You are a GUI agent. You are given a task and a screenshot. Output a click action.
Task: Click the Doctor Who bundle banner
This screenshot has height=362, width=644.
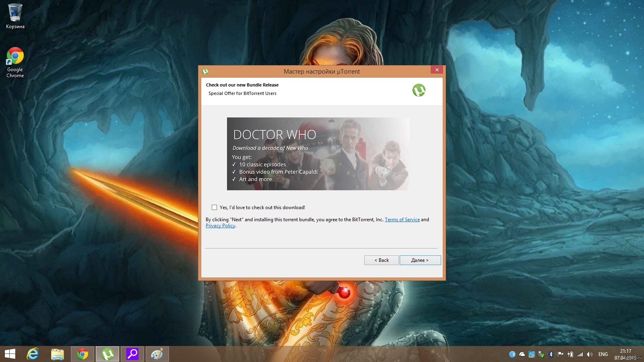(318, 154)
